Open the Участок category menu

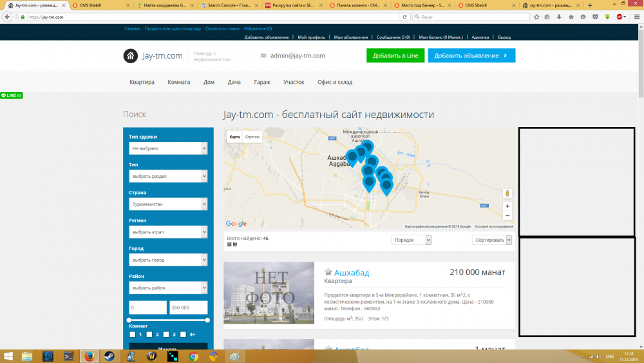click(294, 83)
